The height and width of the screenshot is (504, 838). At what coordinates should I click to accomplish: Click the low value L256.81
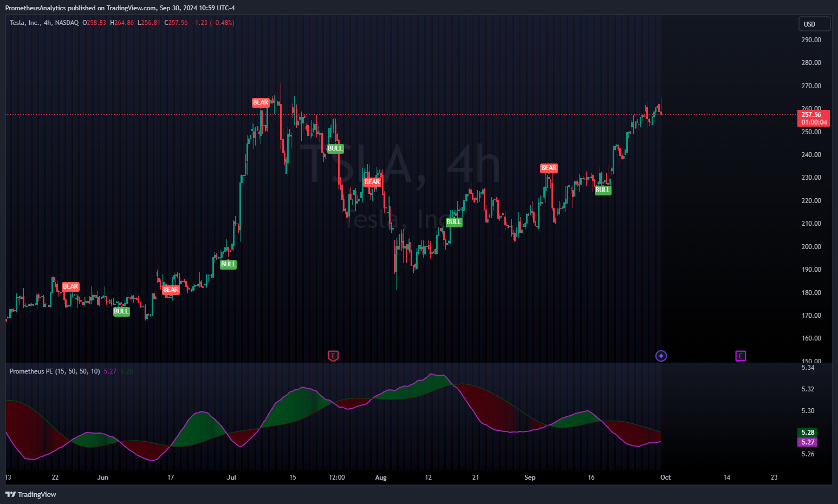[x=149, y=23]
